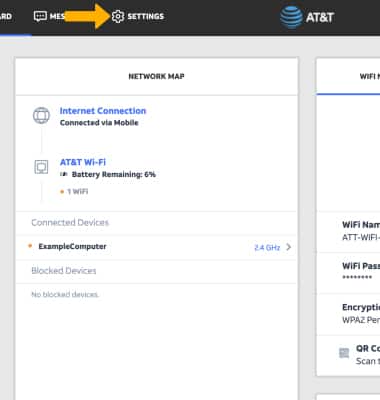Image resolution: width=380 pixels, height=400 pixels.
Task: Open the Settings gear icon
Action: coord(118,16)
